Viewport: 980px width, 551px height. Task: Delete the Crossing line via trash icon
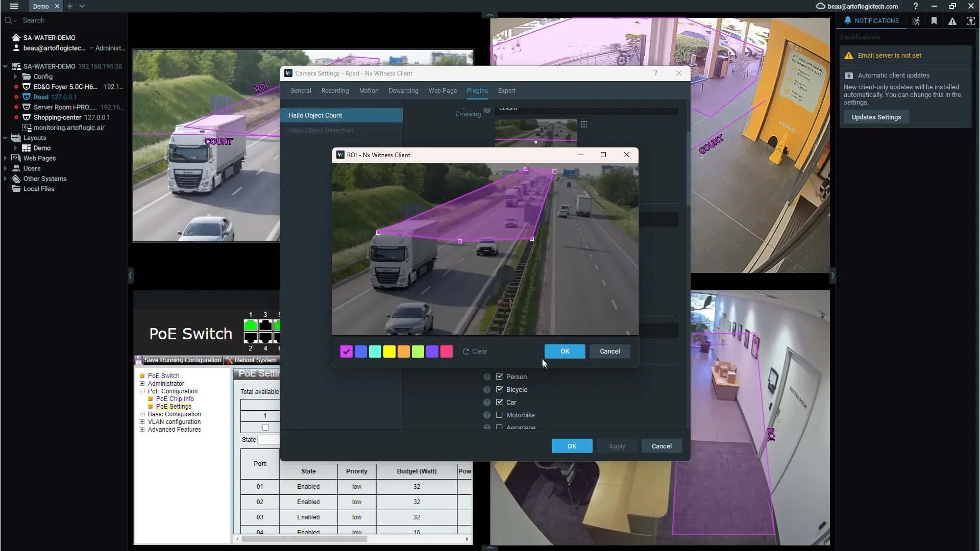tap(584, 124)
